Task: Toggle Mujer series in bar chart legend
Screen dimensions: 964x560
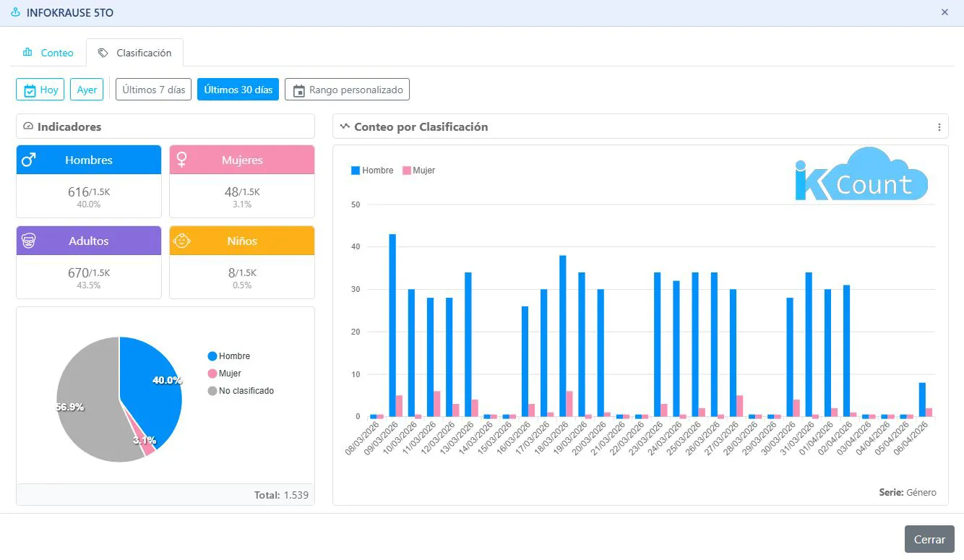Action: [x=419, y=171]
